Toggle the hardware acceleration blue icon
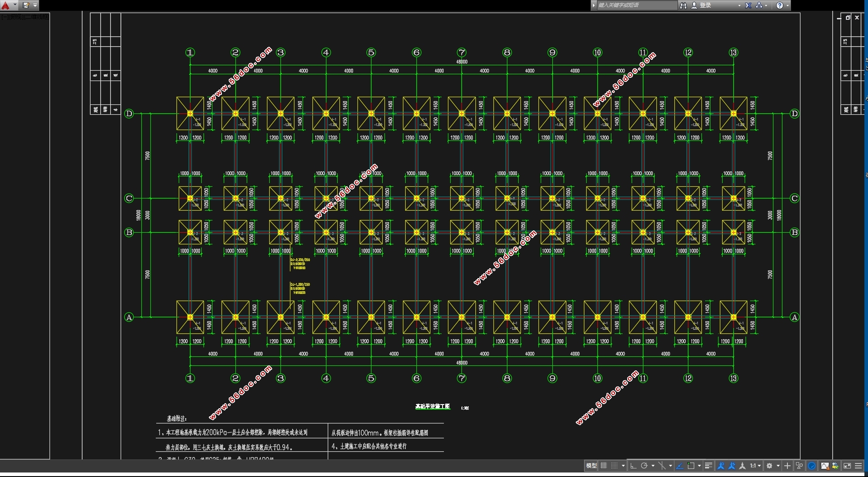868x477 pixels. (x=812, y=466)
